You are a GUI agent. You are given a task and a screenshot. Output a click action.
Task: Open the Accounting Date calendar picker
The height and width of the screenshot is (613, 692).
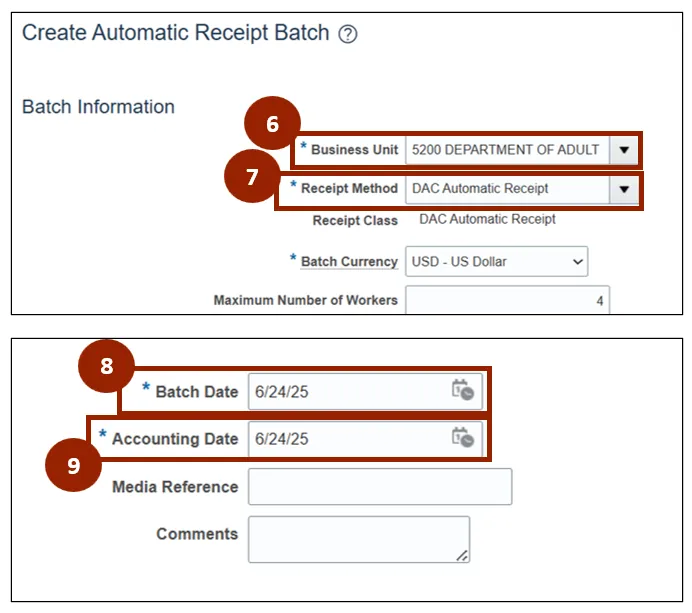pos(462,437)
